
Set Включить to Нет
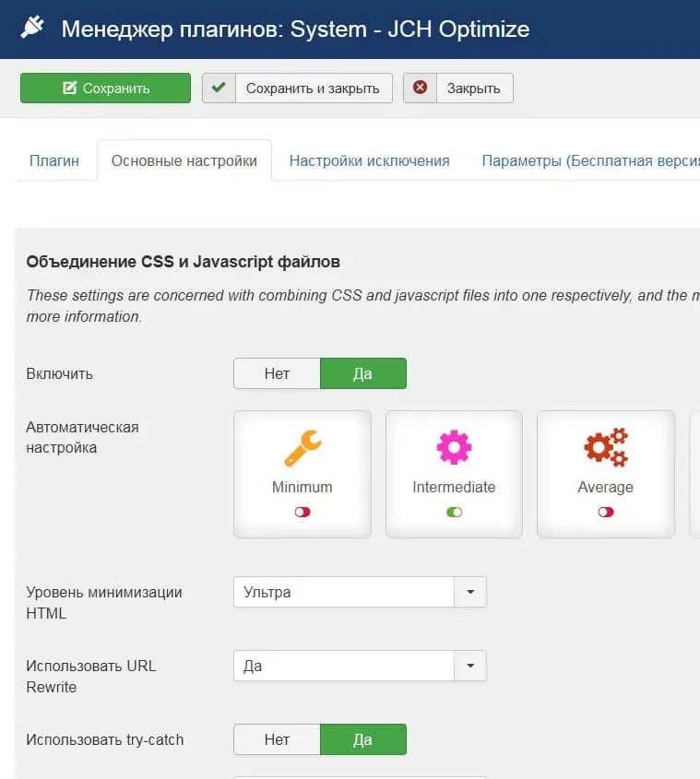pos(277,373)
